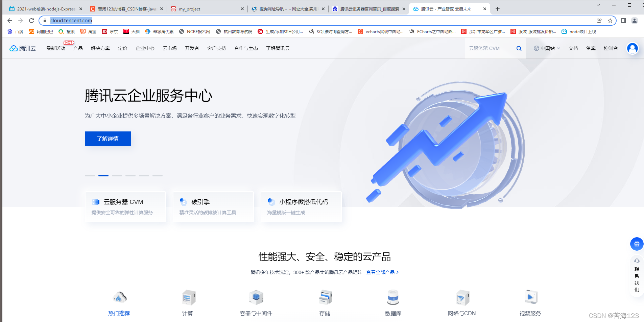
Task: Select the first carousel slide indicator
Action: (90, 176)
